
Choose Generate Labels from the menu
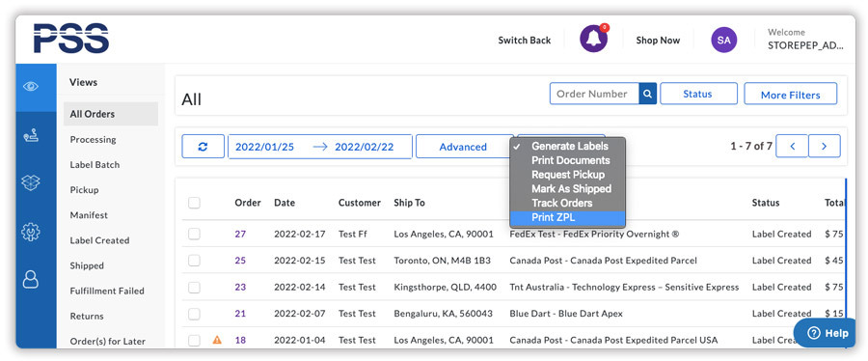pos(567,146)
